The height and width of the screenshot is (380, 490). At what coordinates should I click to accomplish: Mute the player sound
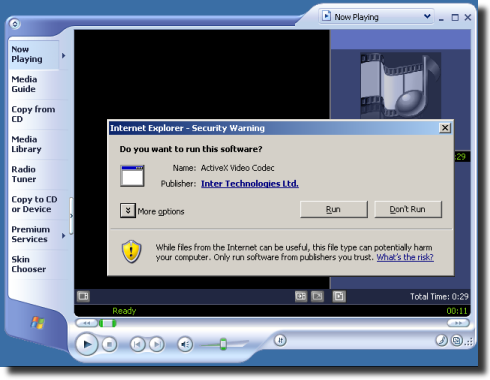point(185,344)
